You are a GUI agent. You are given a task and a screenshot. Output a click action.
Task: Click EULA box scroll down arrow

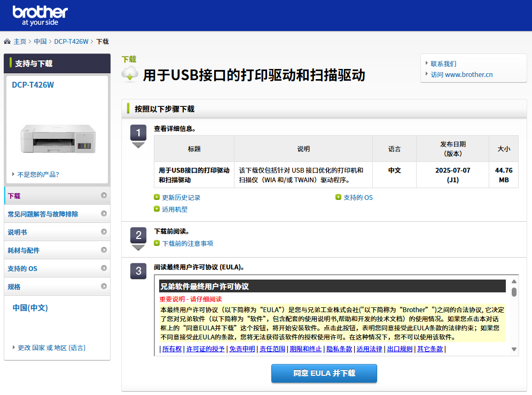[x=514, y=349]
